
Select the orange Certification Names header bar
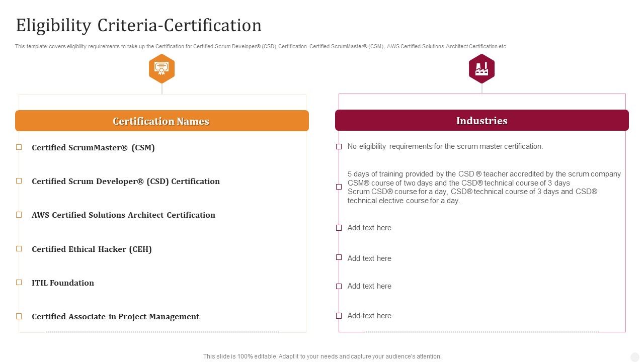pyautogui.click(x=162, y=121)
